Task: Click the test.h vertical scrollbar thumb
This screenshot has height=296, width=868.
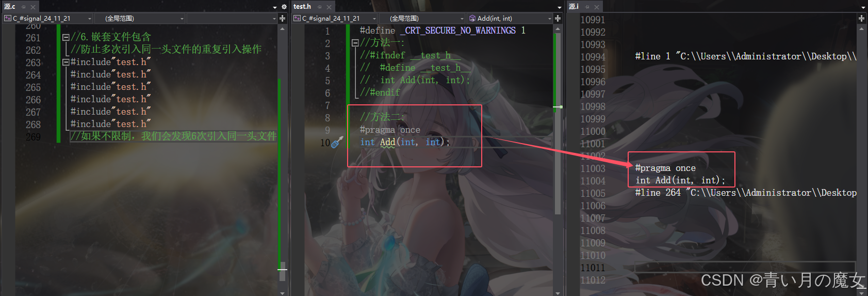Action: (558, 123)
